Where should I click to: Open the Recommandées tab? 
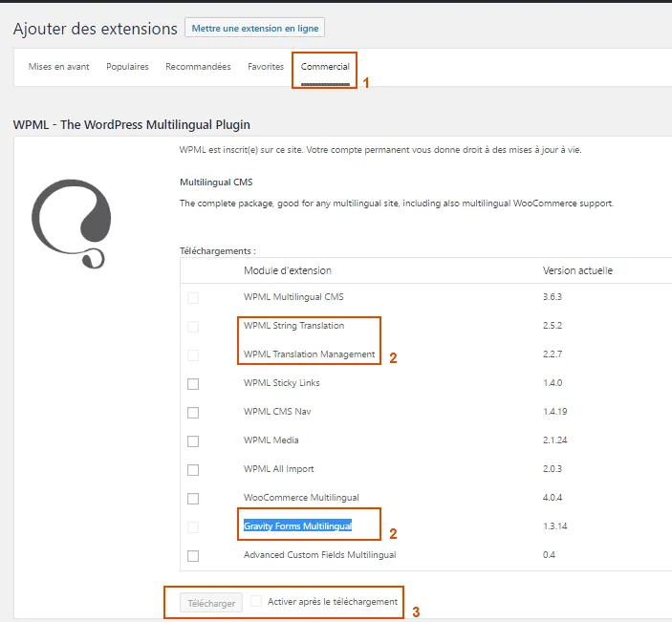198,66
